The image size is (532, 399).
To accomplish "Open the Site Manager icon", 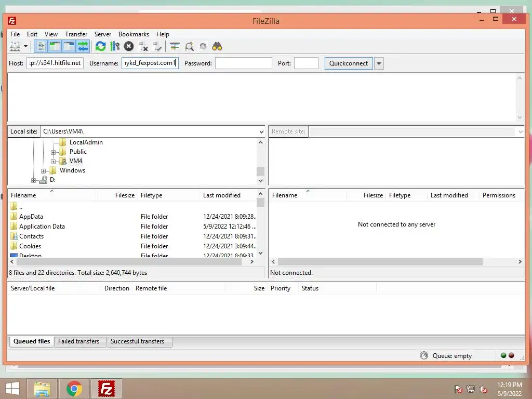I will coord(15,46).
